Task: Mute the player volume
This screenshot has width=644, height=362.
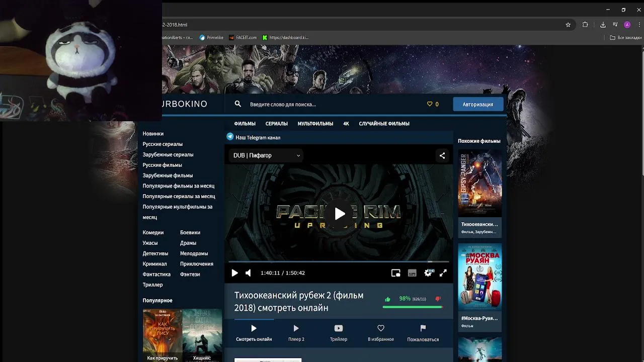Action: [x=248, y=273]
